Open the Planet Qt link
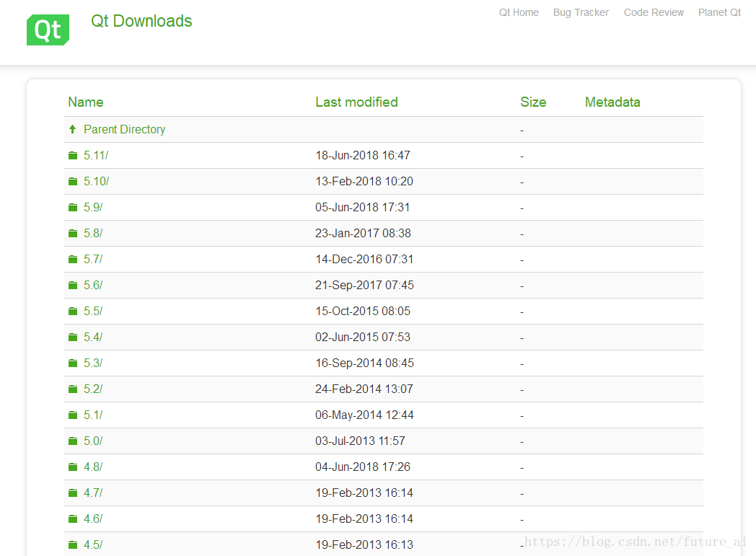This screenshot has height=556, width=756. coord(719,12)
